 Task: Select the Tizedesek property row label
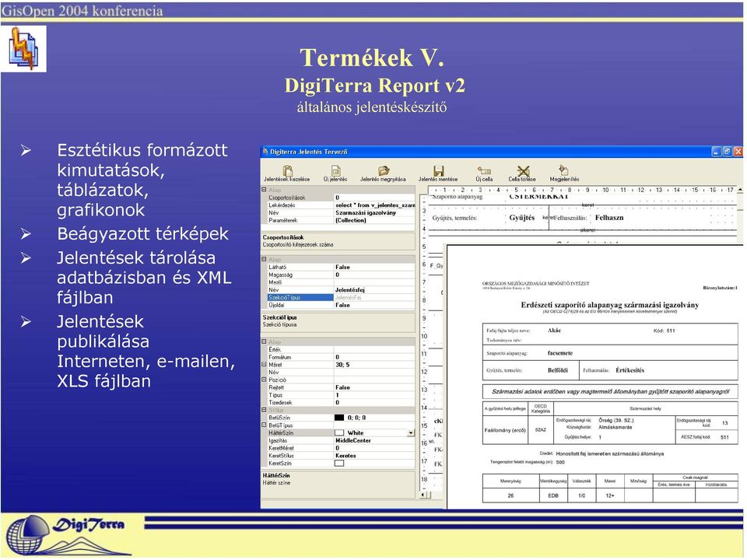[x=280, y=402]
